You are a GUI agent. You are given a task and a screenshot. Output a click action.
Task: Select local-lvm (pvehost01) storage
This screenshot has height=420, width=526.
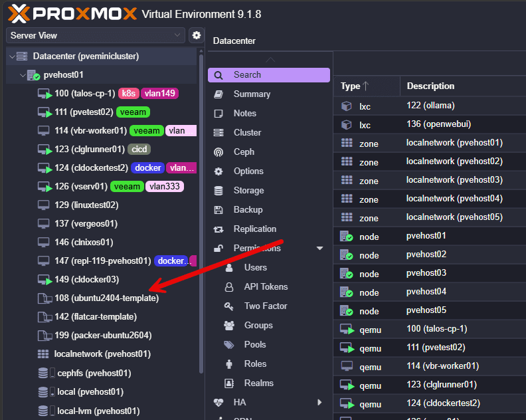pyautogui.click(x=98, y=411)
